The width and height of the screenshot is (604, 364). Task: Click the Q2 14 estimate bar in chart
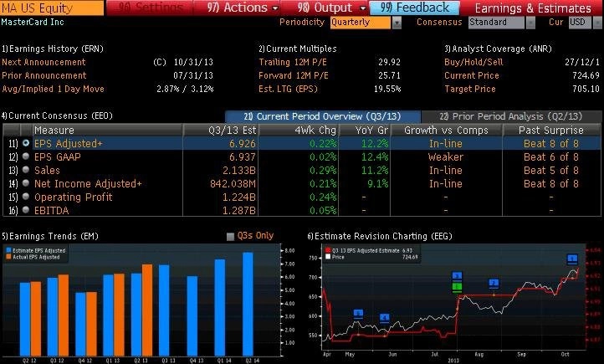pyautogui.click(x=248, y=305)
